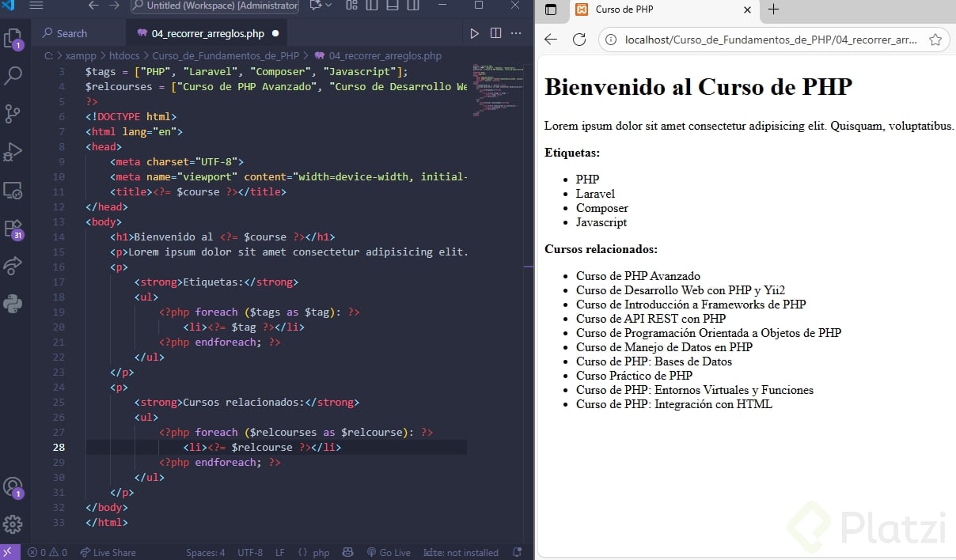
Task: Start Go Live server from status bar
Action: click(389, 552)
